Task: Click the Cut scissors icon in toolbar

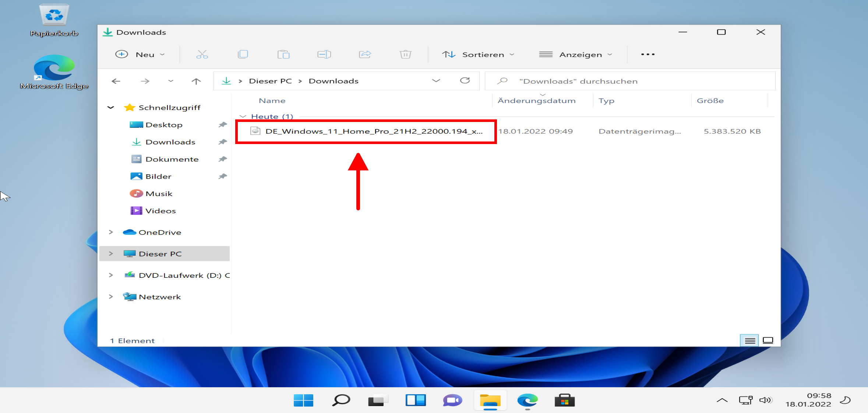Action: click(202, 55)
